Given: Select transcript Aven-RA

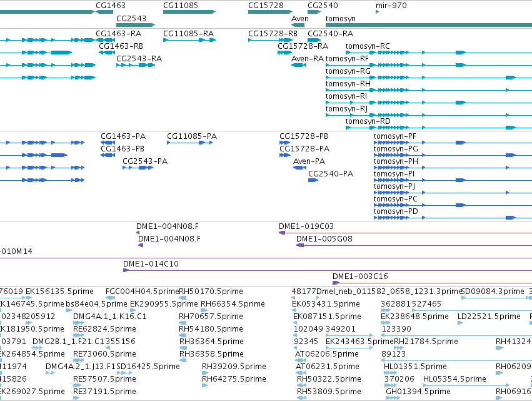Looking at the screenshot, I should pos(308,59).
